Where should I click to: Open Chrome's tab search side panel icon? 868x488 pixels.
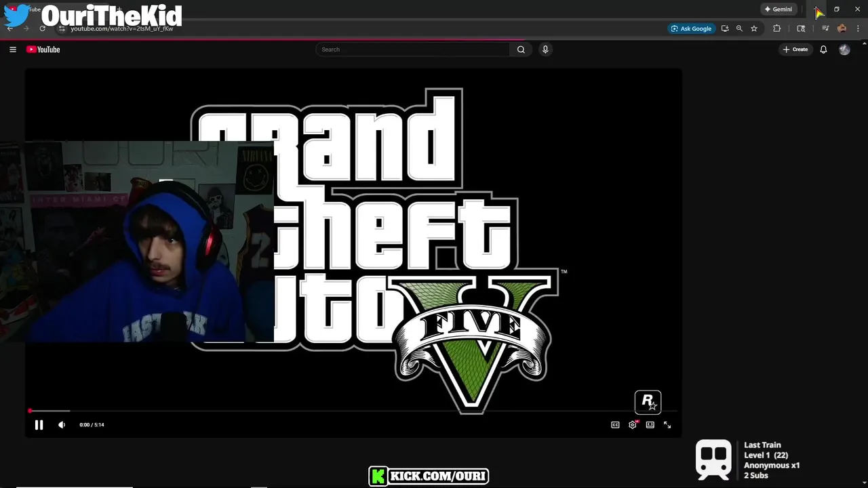coord(801,28)
